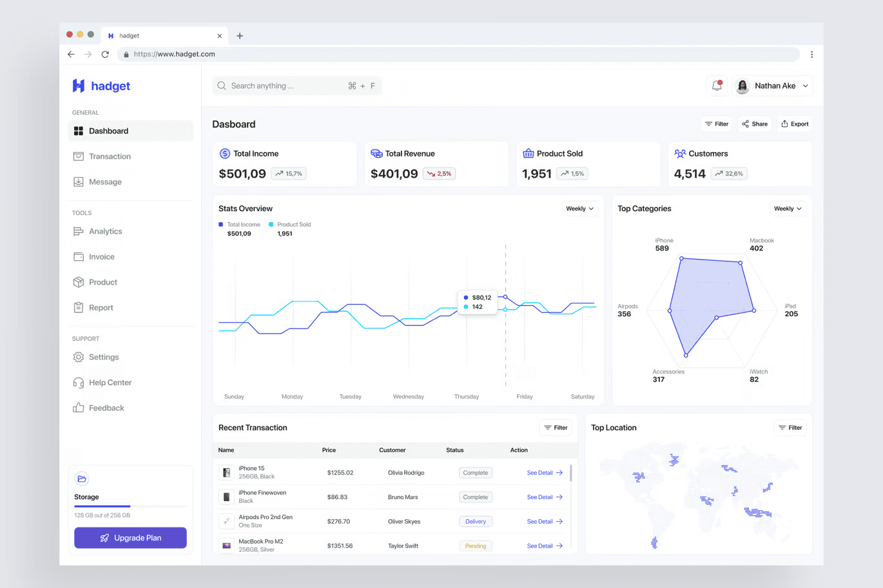Viewport: 883px width, 588px height.
Task: Reload the browser page
Action: coord(105,54)
